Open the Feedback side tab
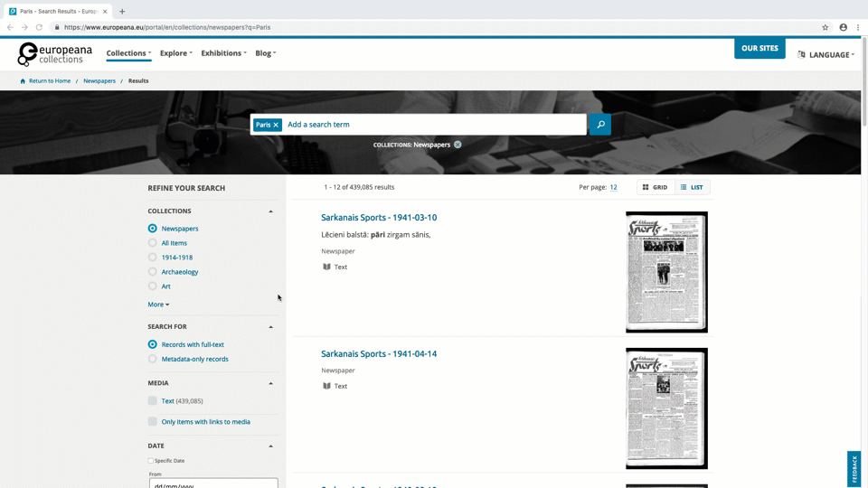868x488 pixels. 854,469
